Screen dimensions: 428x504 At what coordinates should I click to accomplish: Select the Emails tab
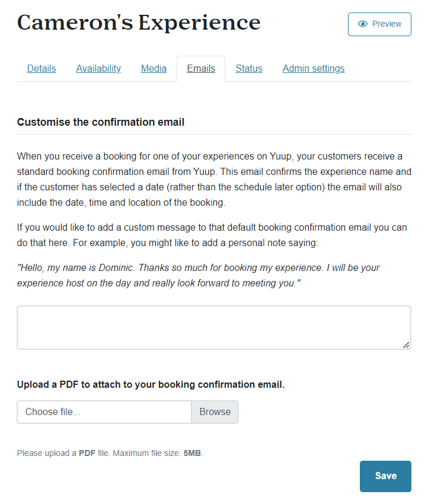pyautogui.click(x=201, y=68)
